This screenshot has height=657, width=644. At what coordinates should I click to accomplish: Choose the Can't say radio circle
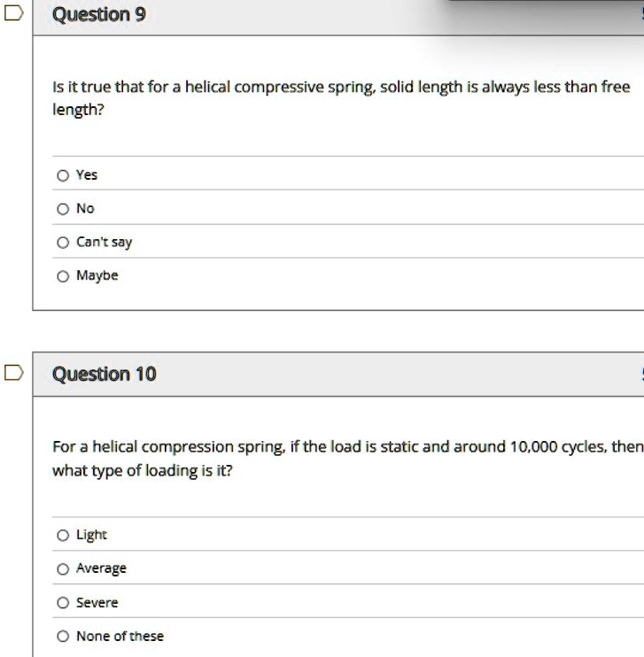point(63,243)
